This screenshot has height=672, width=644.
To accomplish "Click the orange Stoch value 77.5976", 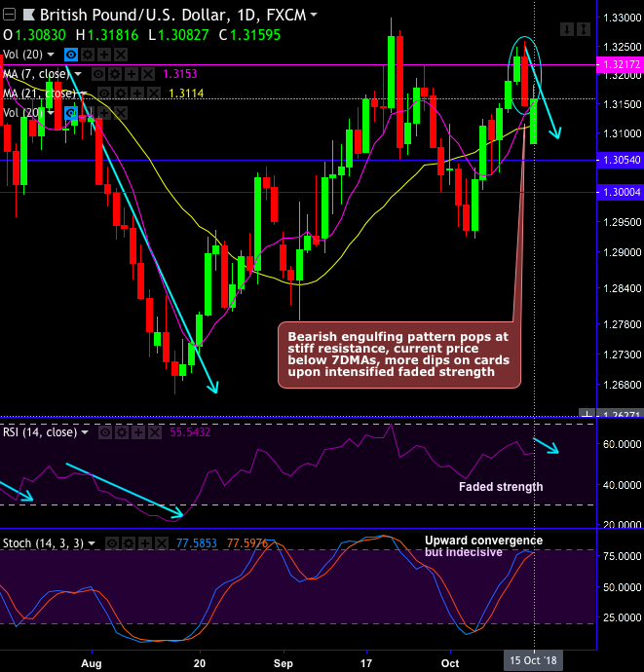I will pyautogui.click(x=247, y=543).
